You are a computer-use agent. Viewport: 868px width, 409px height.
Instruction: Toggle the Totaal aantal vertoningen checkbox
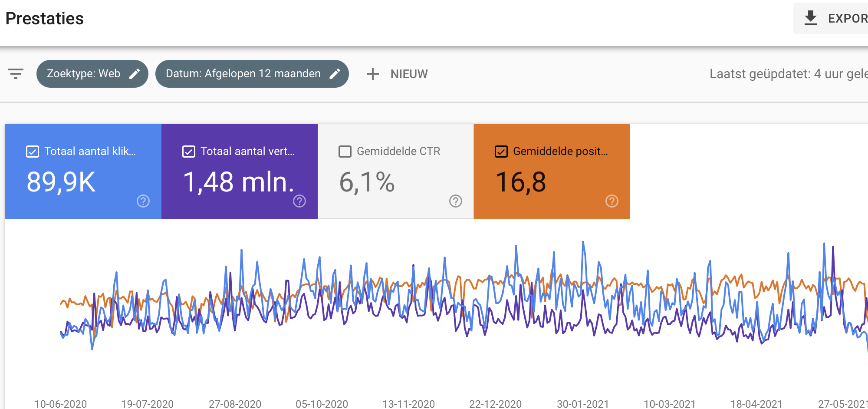point(189,152)
